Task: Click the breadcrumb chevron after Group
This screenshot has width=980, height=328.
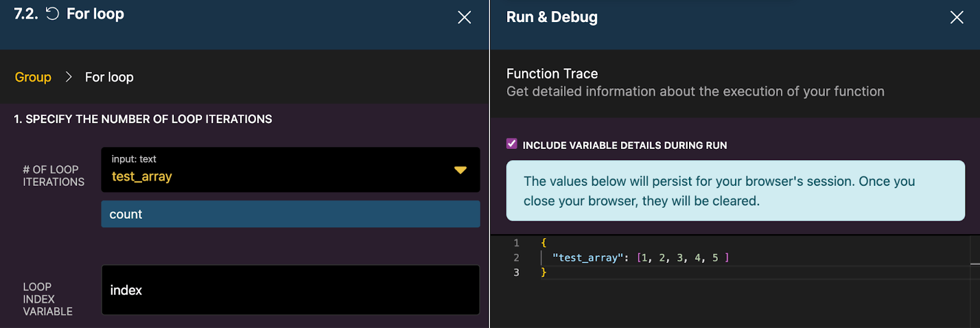Action: pos(69,77)
